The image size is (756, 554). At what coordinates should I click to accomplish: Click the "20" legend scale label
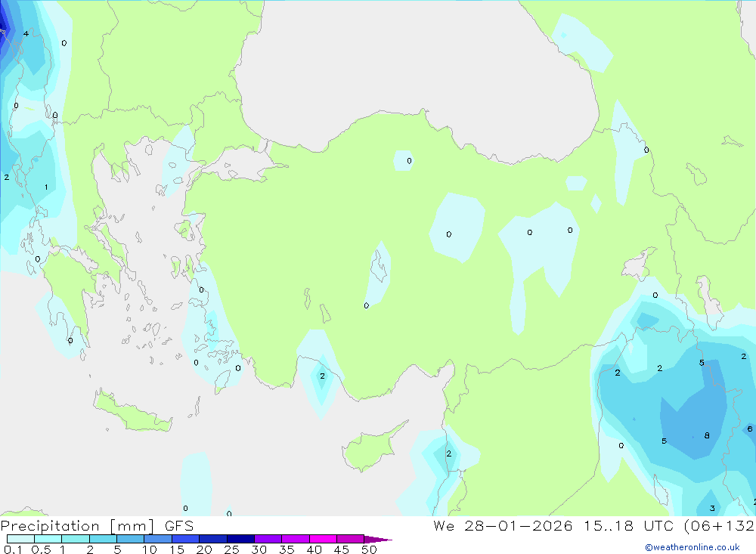click(x=204, y=549)
